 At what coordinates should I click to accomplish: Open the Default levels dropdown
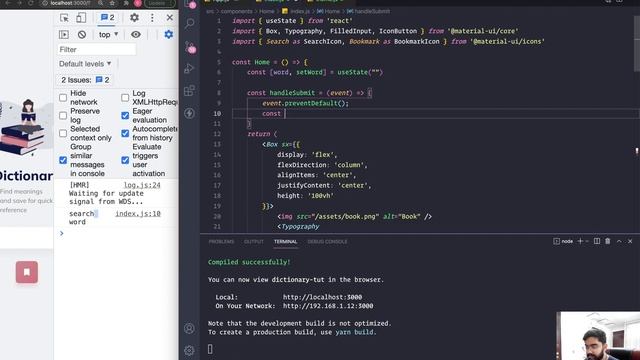point(85,64)
